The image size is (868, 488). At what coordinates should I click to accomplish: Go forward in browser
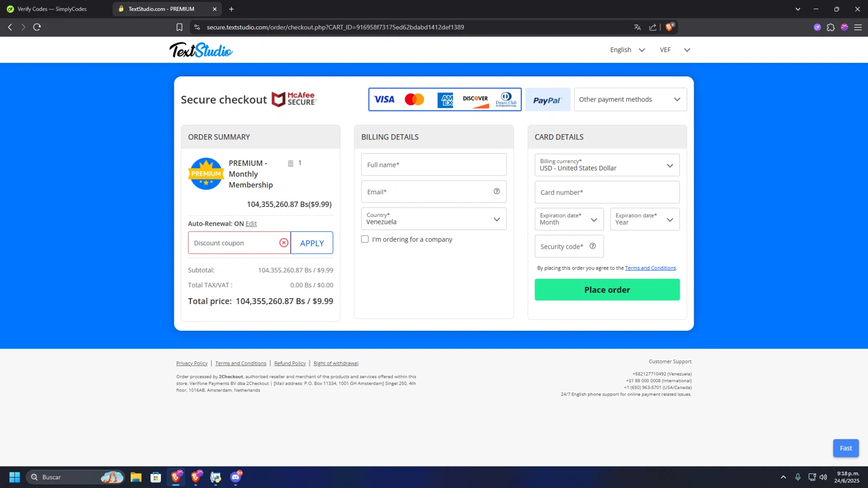pos(23,27)
